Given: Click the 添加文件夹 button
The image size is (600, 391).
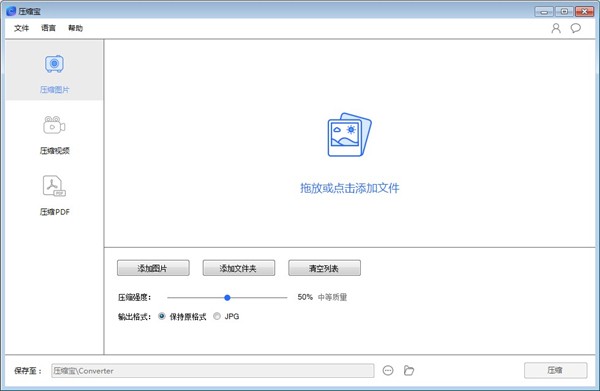Looking at the screenshot, I should [239, 268].
